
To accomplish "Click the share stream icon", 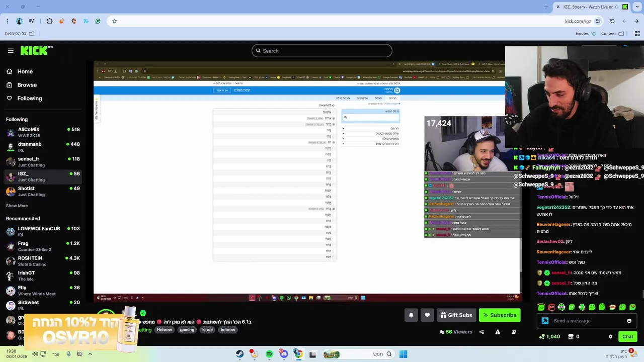I will (x=481, y=332).
